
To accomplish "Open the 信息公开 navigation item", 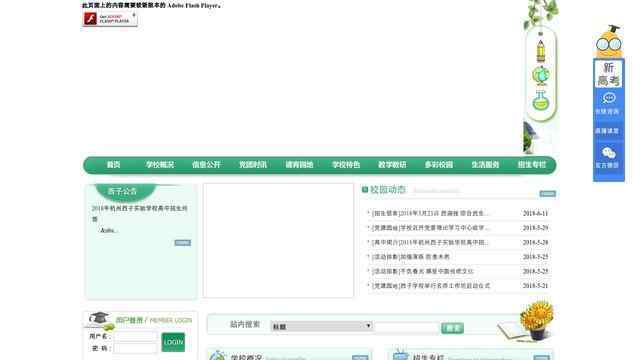I will click(206, 165).
